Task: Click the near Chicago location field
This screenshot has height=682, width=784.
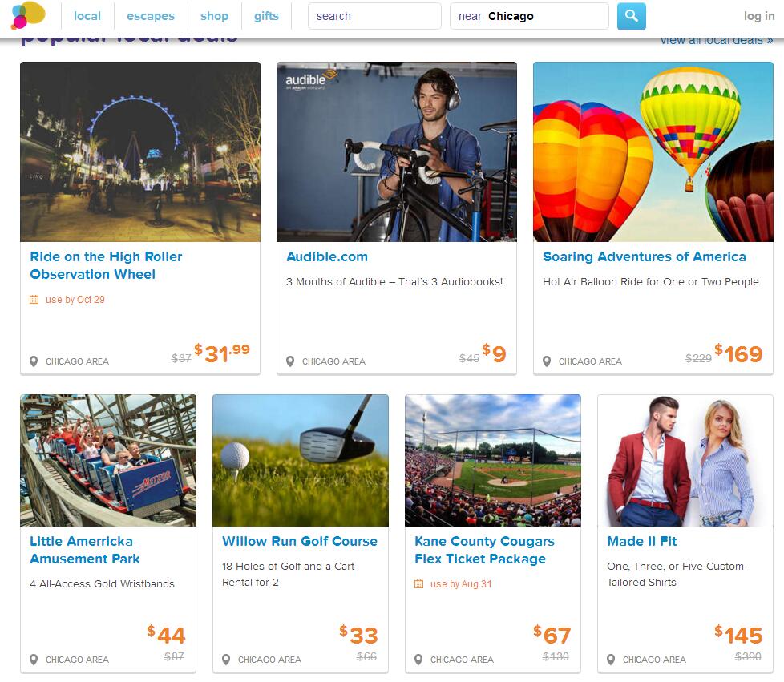Action: tap(529, 16)
